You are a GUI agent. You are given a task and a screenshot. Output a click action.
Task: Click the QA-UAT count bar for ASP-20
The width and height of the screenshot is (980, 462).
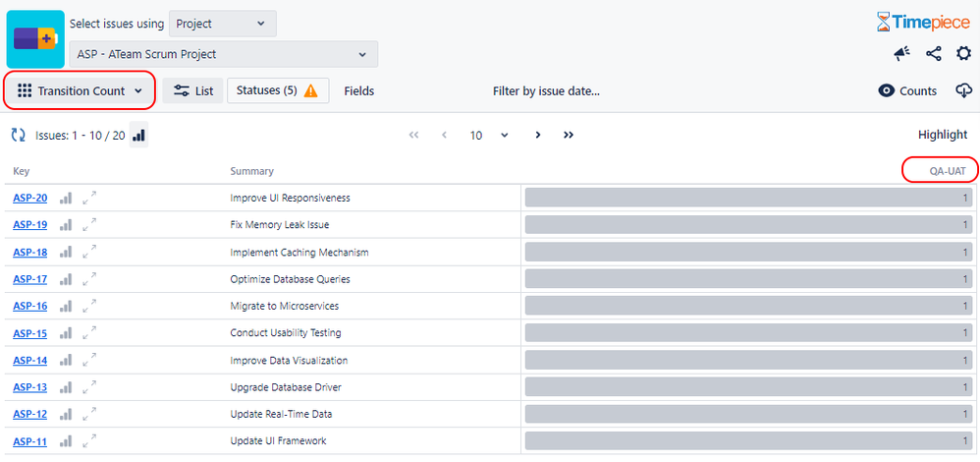coord(749,198)
